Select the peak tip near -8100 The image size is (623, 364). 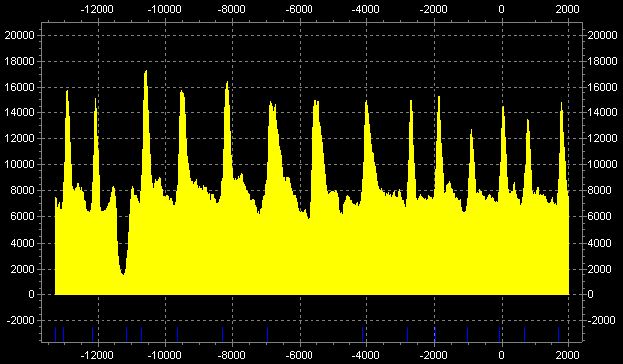click(227, 83)
